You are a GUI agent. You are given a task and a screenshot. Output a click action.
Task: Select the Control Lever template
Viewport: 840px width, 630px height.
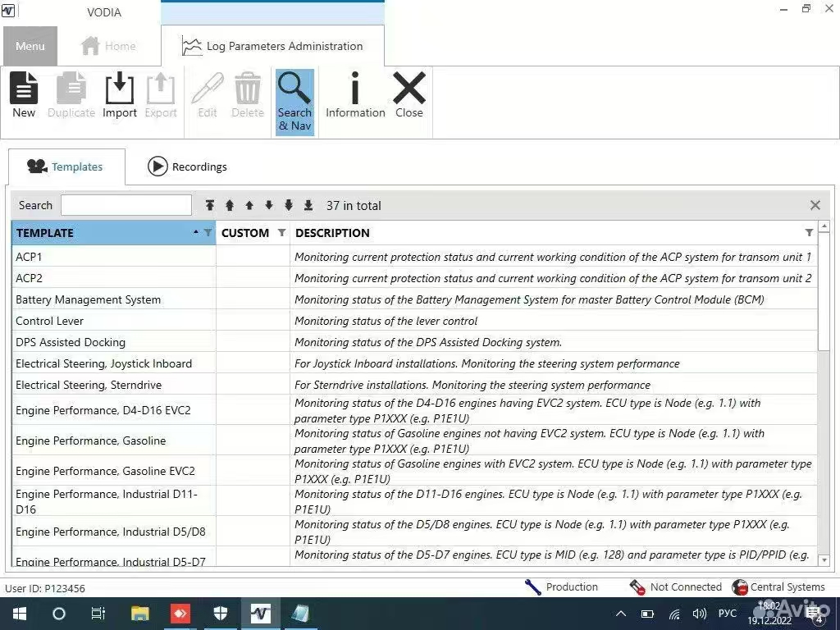[414, 321]
